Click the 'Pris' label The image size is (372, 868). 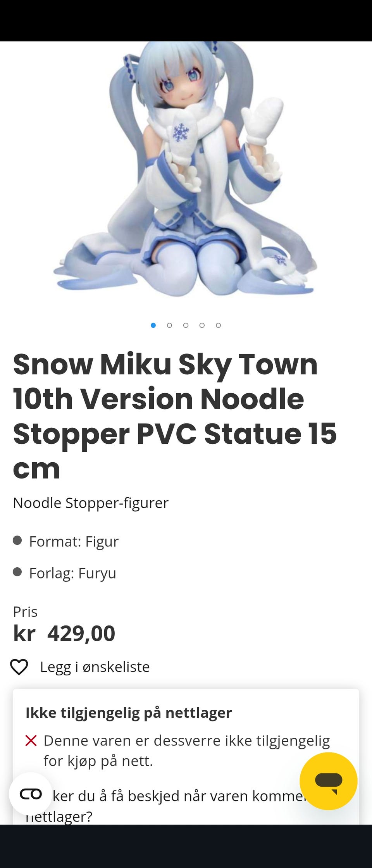25,612
